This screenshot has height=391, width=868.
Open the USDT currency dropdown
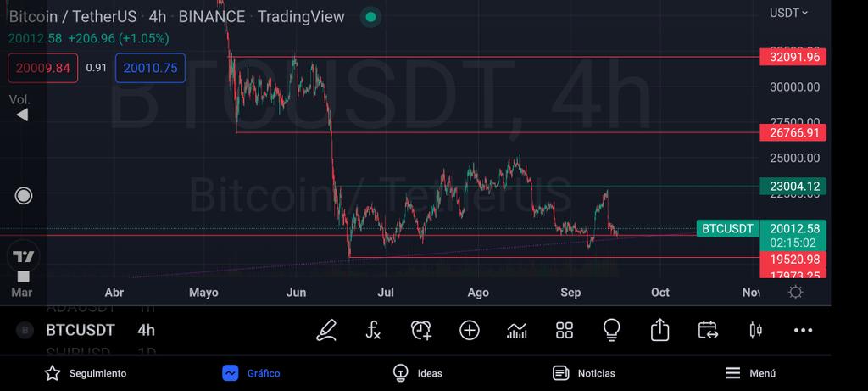[788, 13]
